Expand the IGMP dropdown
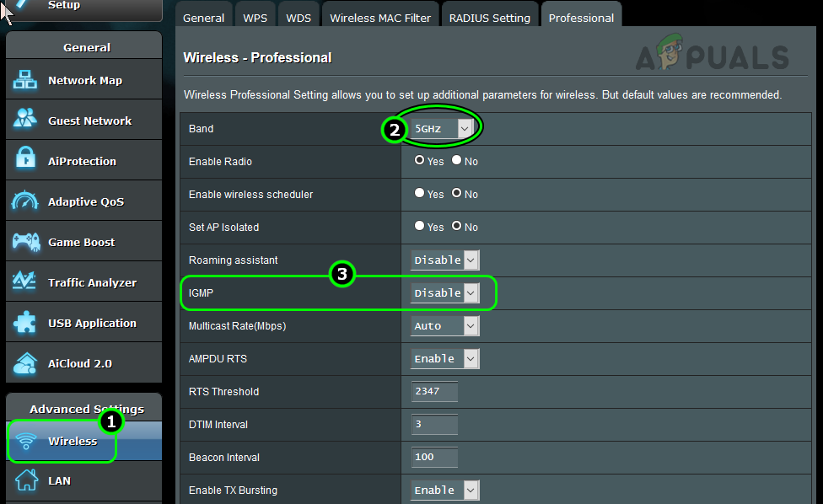 coord(444,292)
